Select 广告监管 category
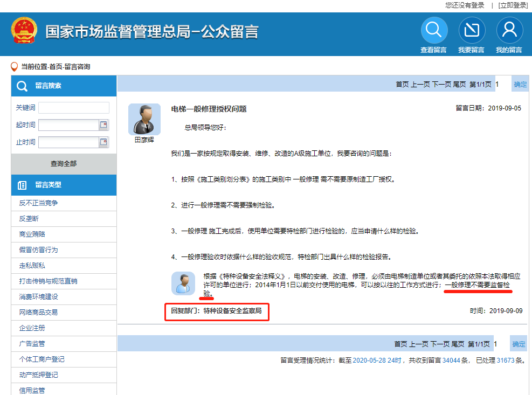532x395 pixels. (32, 343)
